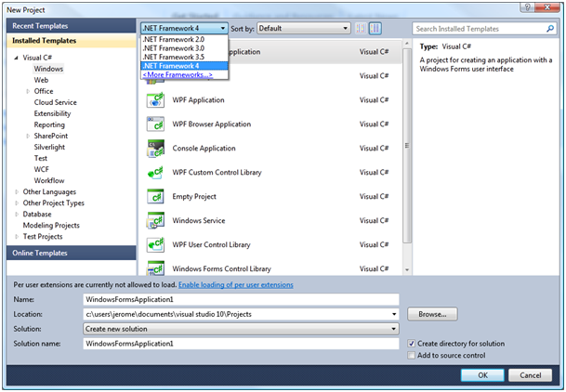Click the Search Installed Templates field
The image size is (566, 392).
(481, 29)
